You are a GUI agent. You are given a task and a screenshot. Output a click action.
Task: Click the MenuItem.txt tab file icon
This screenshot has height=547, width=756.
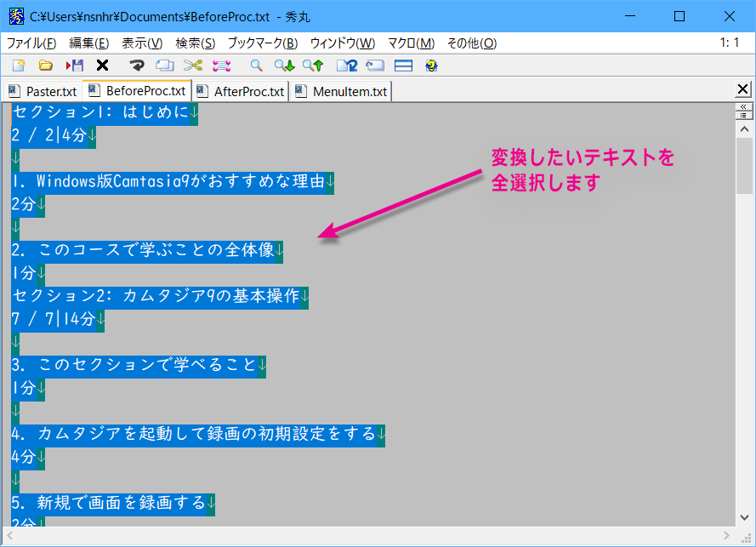coord(301,91)
